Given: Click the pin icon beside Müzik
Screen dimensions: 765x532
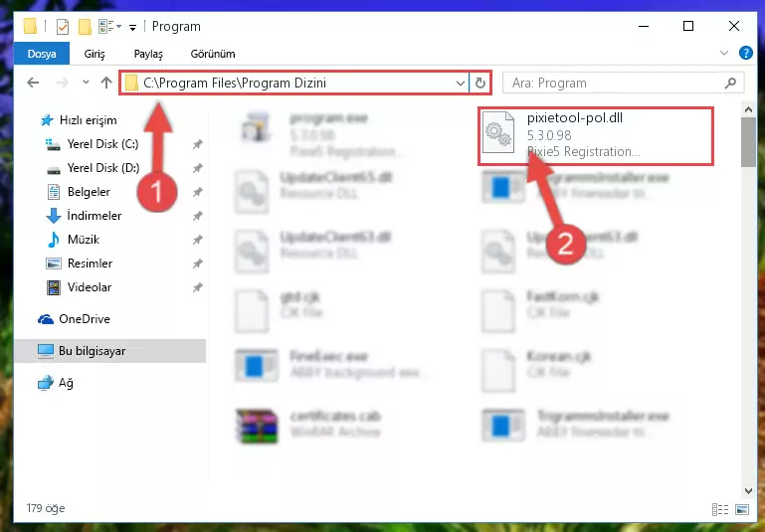Looking at the screenshot, I should 198,240.
